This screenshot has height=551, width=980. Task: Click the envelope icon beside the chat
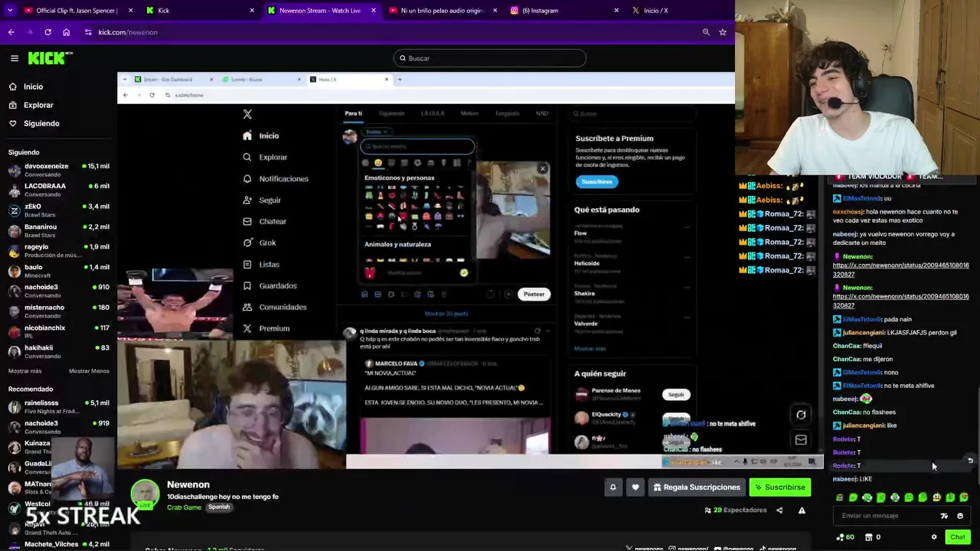801,440
